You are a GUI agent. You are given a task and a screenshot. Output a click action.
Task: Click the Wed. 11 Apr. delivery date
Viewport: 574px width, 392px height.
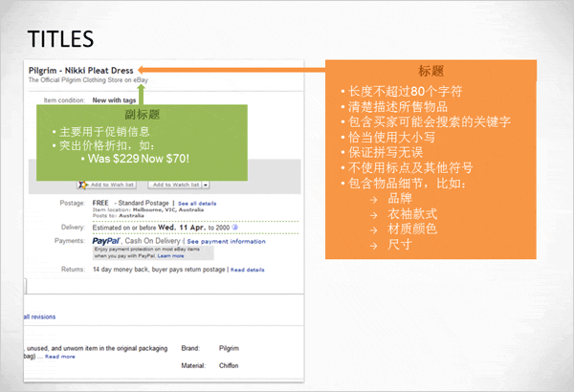coord(182,228)
